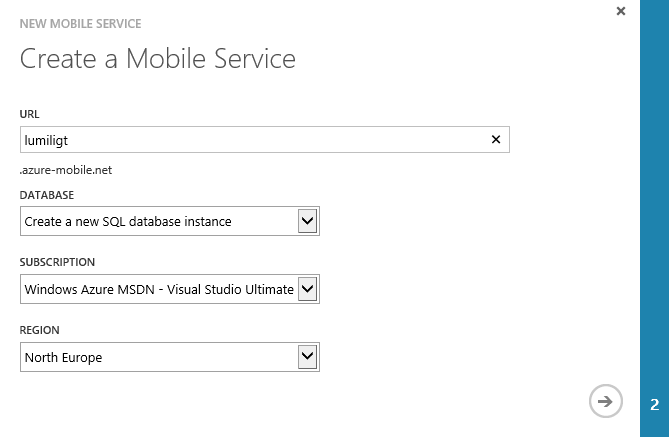Screen dimensions: 669x437
Task: Close the New Mobile Service dialog
Action: coord(621,11)
